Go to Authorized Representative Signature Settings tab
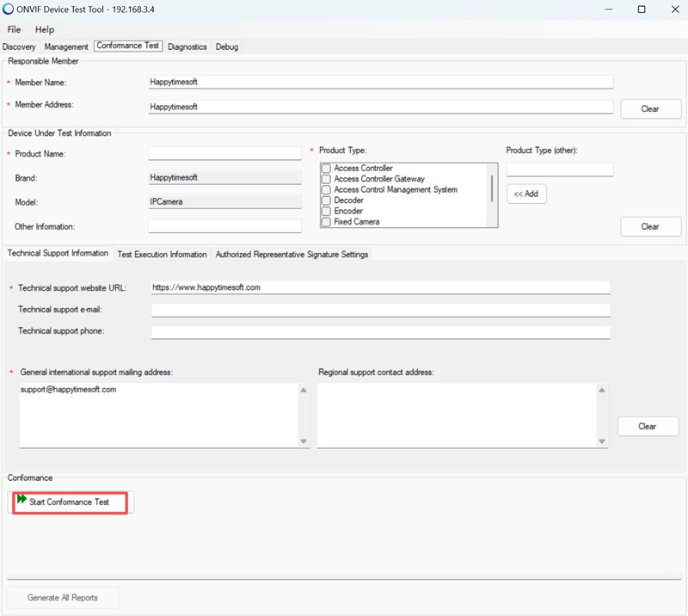Image resolution: width=688 pixels, height=616 pixels. [x=292, y=255]
